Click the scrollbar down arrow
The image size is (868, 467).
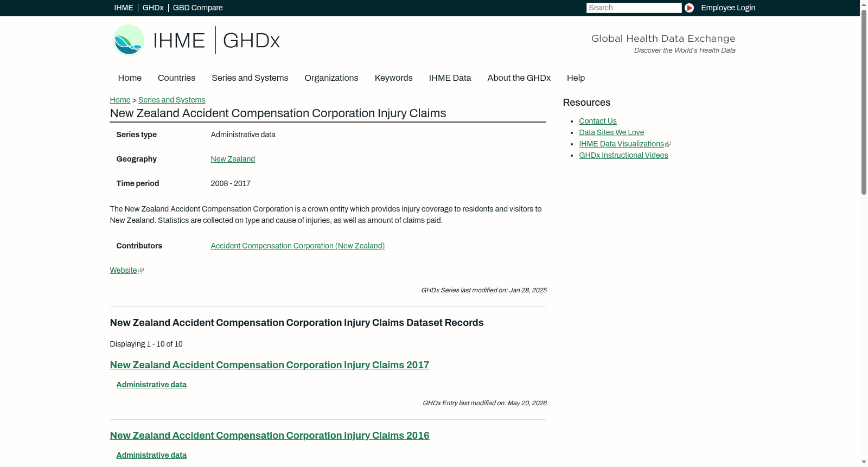tap(864, 462)
